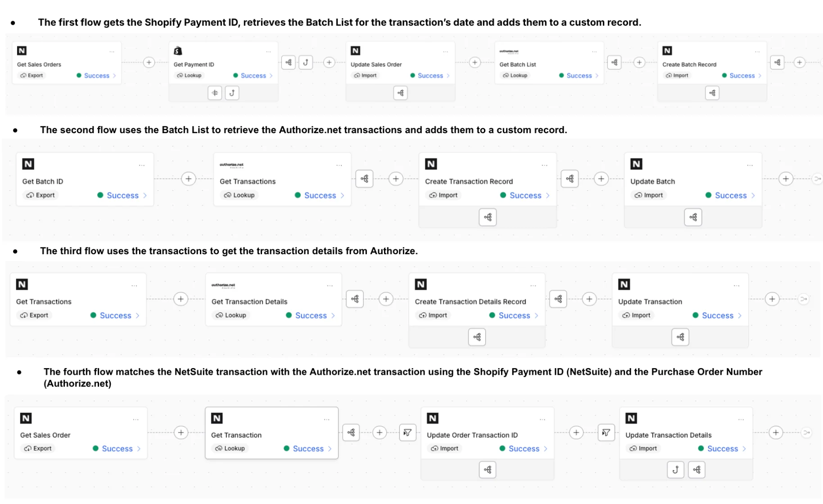Viewport: 823px width, 504px height.
Task: Add a destination after the Update Batch step
Action: click(x=786, y=178)
